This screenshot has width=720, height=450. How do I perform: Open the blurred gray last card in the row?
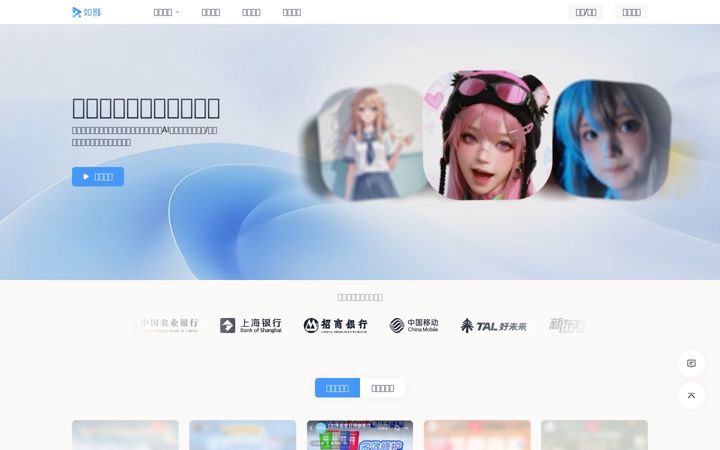click(x=594, y=435)
